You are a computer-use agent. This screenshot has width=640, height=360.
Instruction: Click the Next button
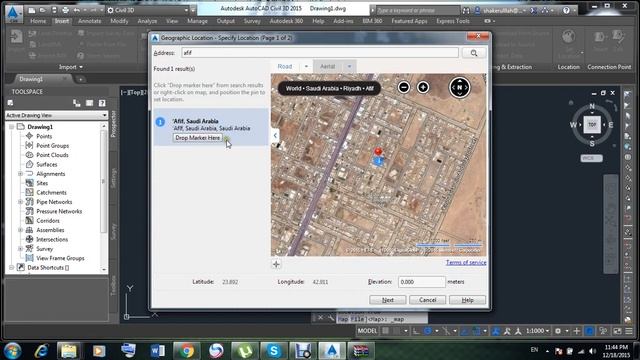click(388, 300)
